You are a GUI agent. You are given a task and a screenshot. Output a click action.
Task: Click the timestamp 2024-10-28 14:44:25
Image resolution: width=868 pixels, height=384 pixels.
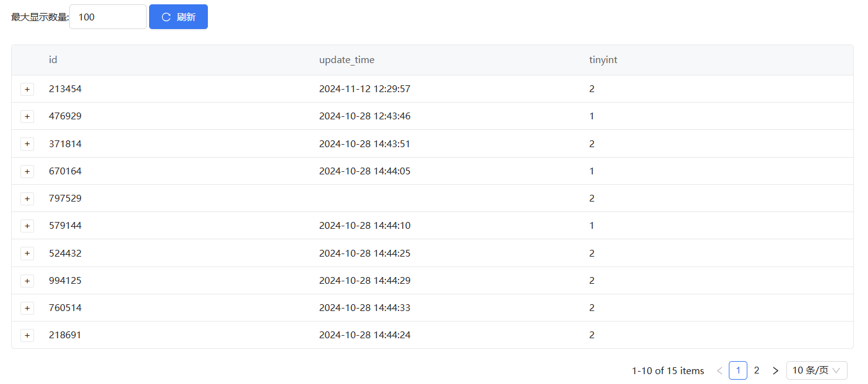coord(365,253)
